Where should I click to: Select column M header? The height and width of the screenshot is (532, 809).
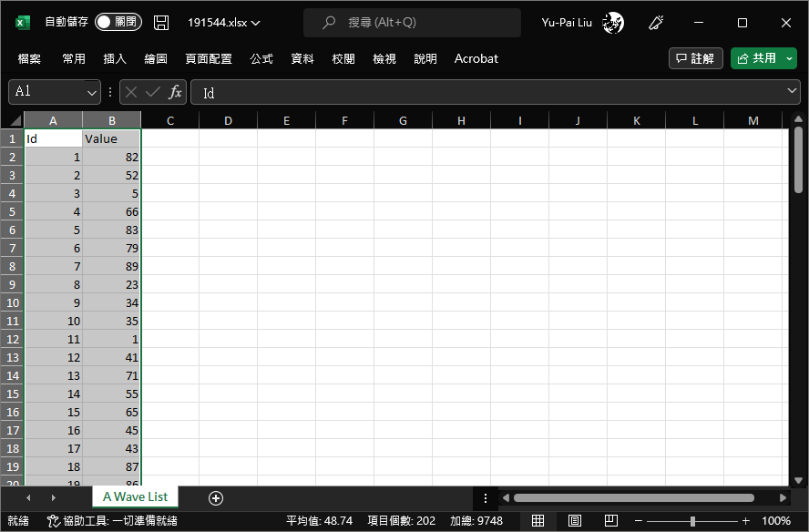tap(753, 120)
